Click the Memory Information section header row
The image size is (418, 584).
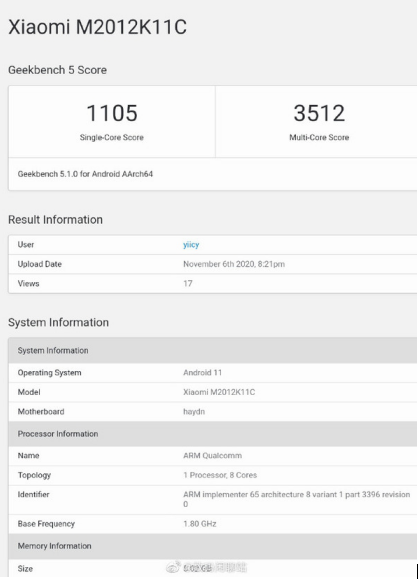coord(212,546)
